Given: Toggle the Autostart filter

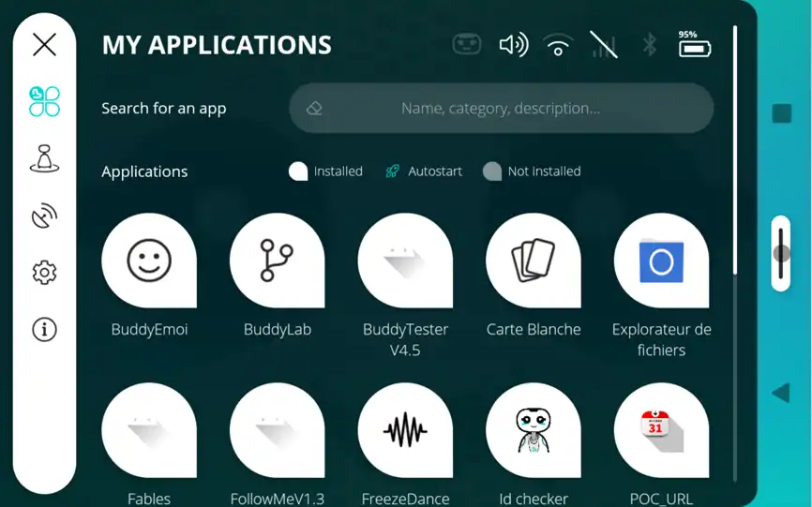Looking at the screenshot, I should click(393, 171).
